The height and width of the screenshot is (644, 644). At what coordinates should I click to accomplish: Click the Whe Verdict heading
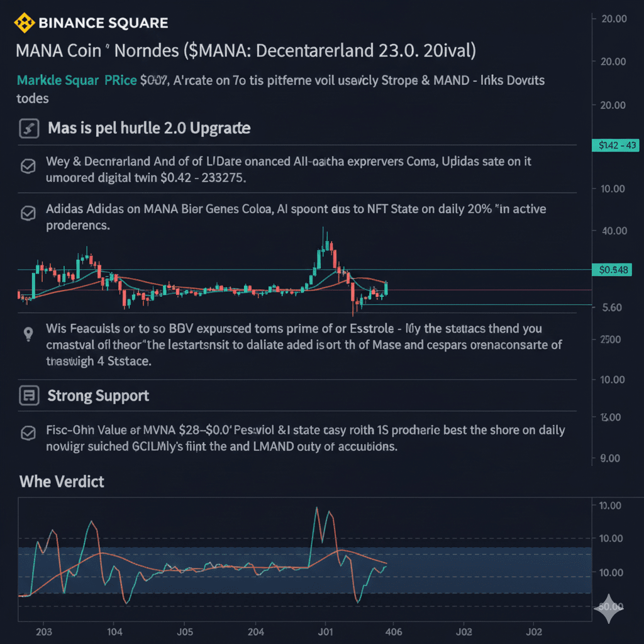tap(62, 482)
